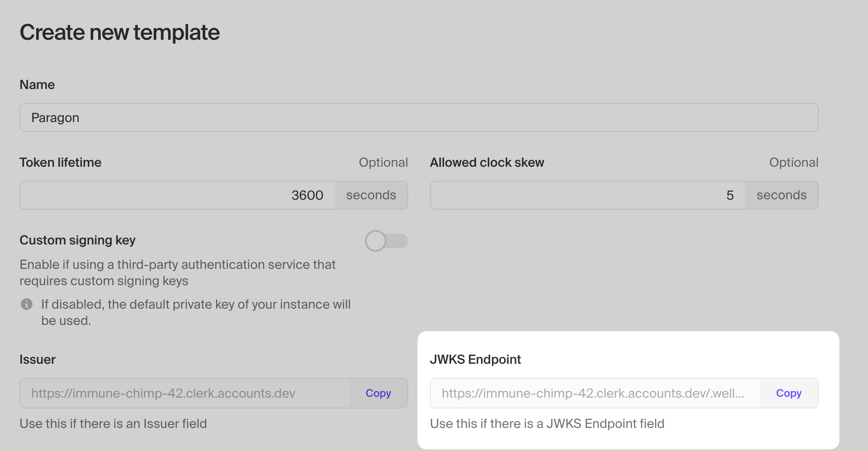Copy the JWKS Endpoint URL
The width and height of the screenshot is (868, 451).
[x=788, y=393]
